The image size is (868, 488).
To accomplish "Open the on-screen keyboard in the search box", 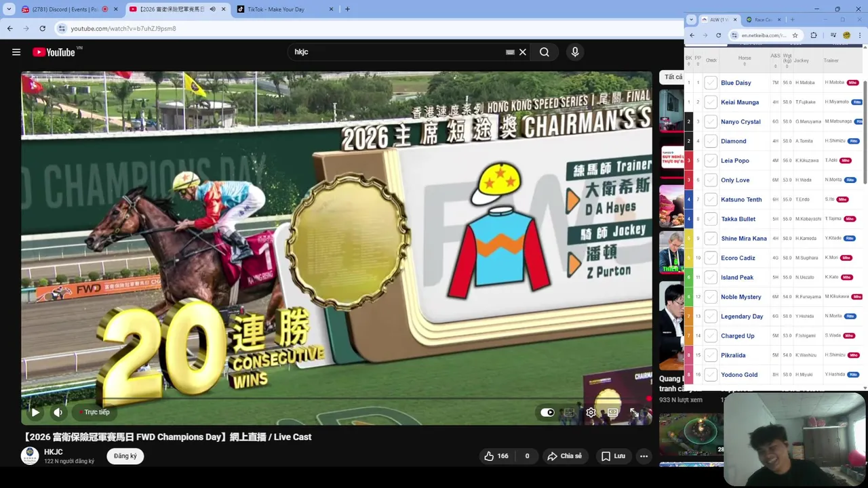I will [510, 52].
